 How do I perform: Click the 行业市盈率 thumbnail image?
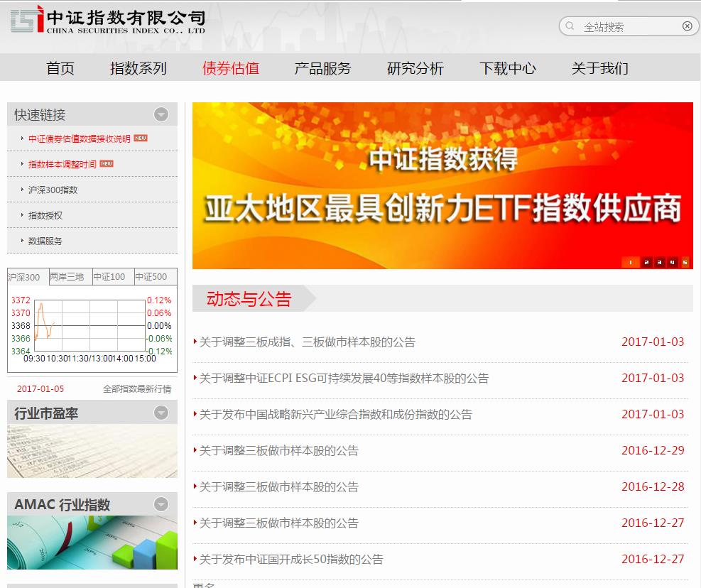[92, 451]
